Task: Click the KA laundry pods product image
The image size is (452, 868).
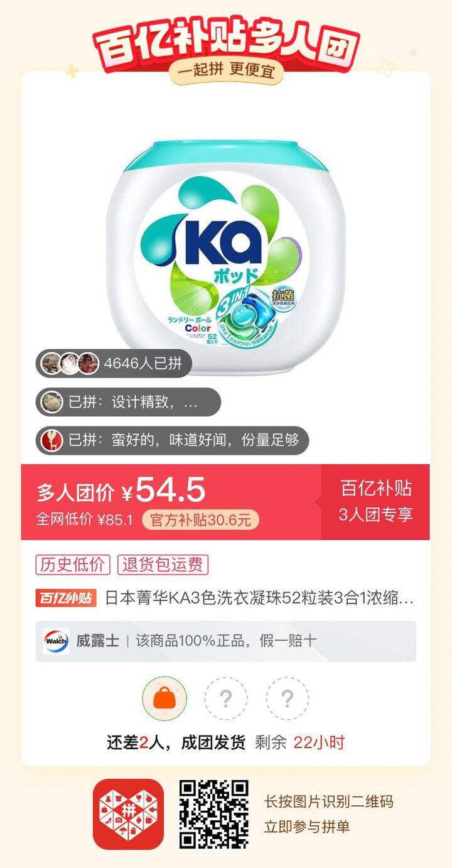Action: (226, 258)
